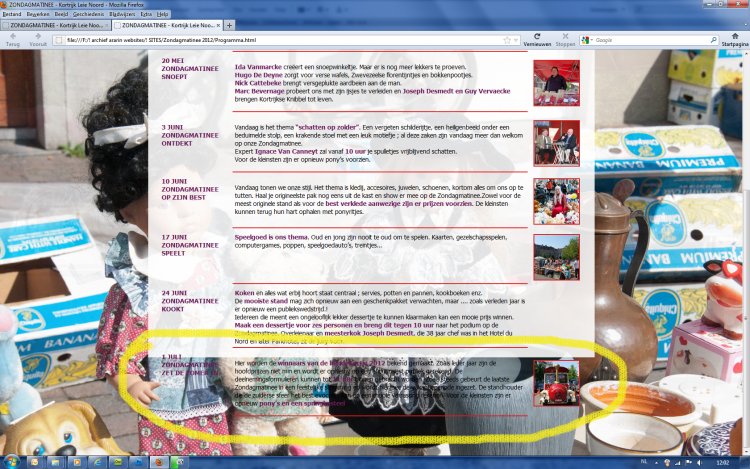Viewport: 750px width, 469px height.
Task: Open the Bladwijzers menu
Action: point(122,14)
